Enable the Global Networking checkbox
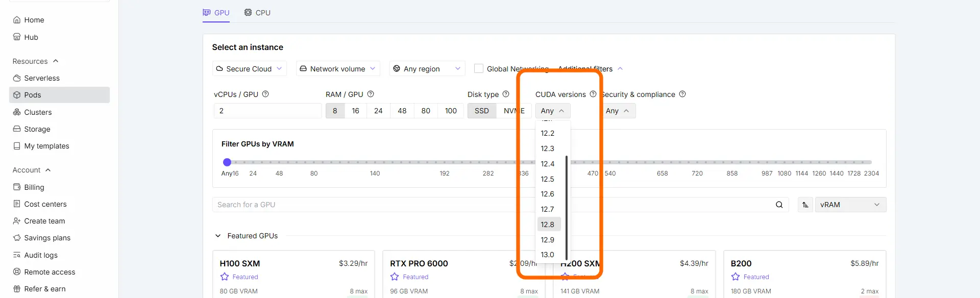This screenshot has height=298, width=980. [479, 68]
